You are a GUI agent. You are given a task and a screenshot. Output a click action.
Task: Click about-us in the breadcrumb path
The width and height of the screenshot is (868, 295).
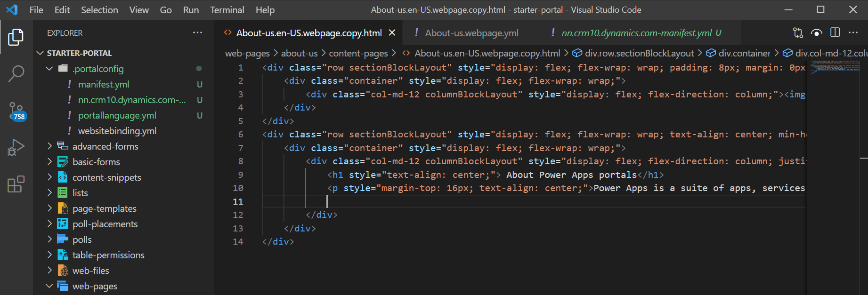(x=299, y=54)
